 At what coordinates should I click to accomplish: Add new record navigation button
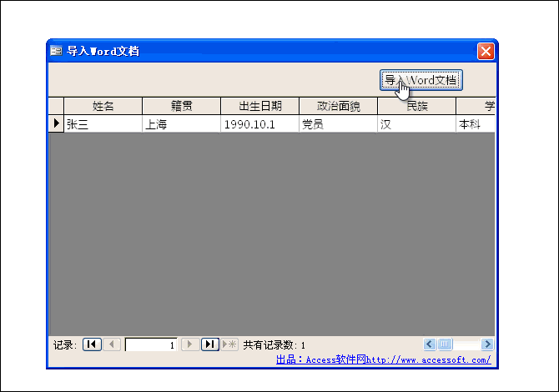[229, 344]
